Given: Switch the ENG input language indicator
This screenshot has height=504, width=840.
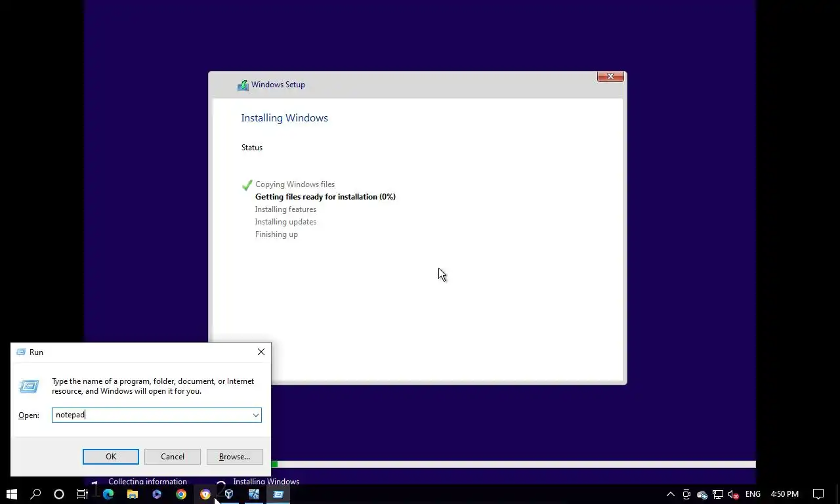Looking at the screenshot, I should pyautogui.click(x=753, y=494).
